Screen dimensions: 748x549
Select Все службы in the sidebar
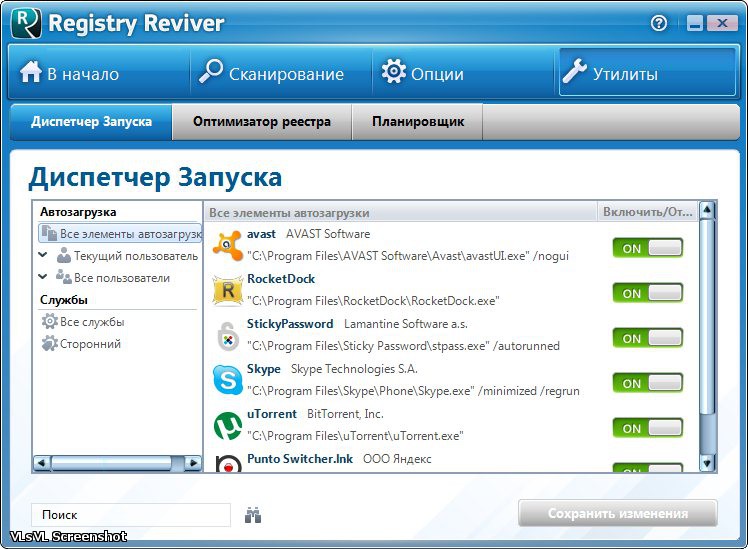pyautogui.click(x=92, y=322)
